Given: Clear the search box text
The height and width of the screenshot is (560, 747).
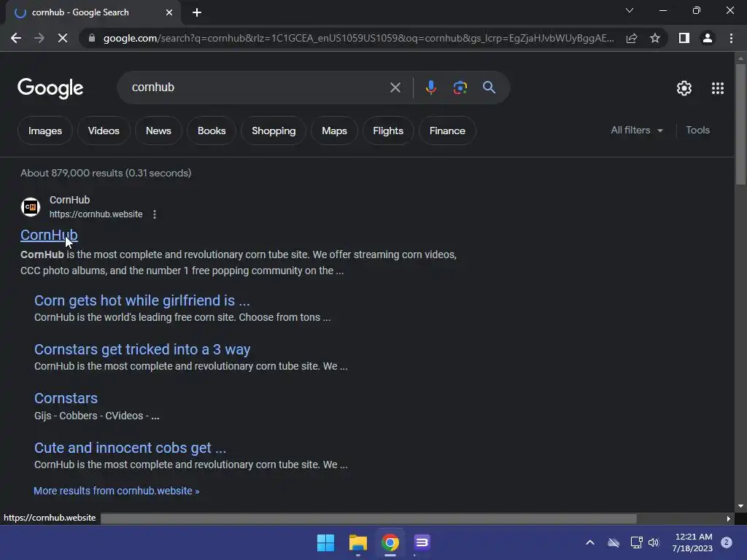Looking at the screenshot, I should [395, 87].
